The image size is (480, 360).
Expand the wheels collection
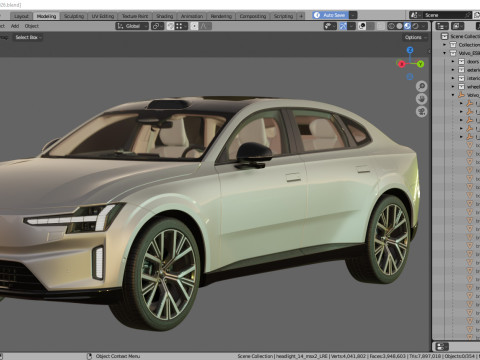click(453, 86)
